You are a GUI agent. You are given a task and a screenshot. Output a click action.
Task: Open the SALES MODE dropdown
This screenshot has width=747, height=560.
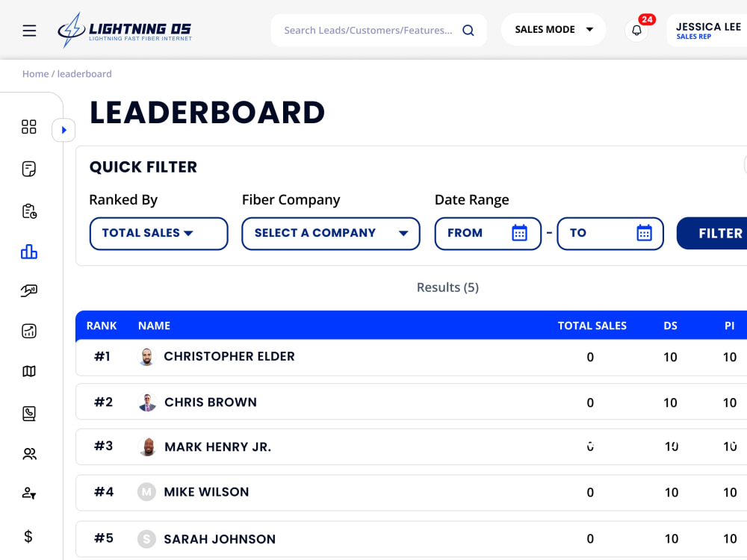pos(553,30)
